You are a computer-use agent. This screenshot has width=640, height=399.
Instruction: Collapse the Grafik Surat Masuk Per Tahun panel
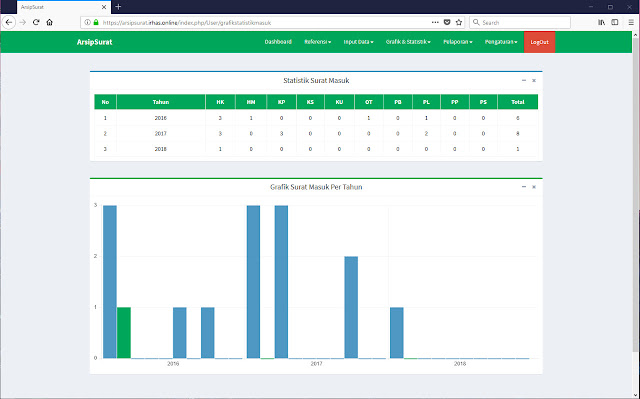[524, 187]
